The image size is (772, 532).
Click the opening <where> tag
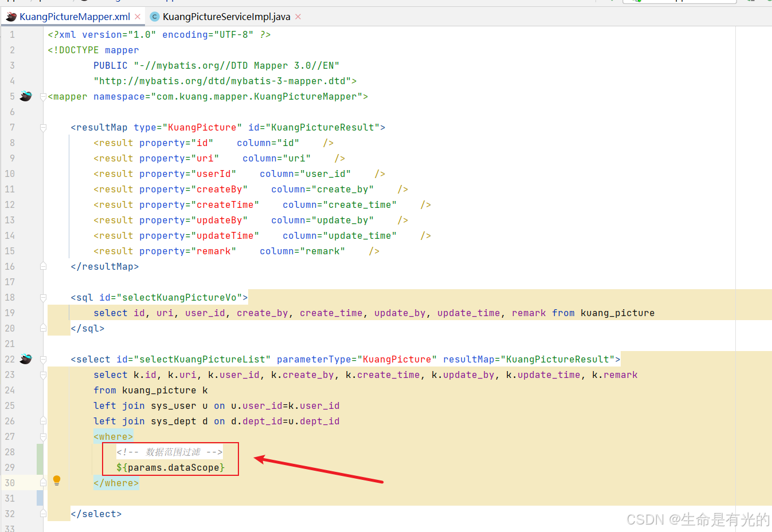point(113,436)
